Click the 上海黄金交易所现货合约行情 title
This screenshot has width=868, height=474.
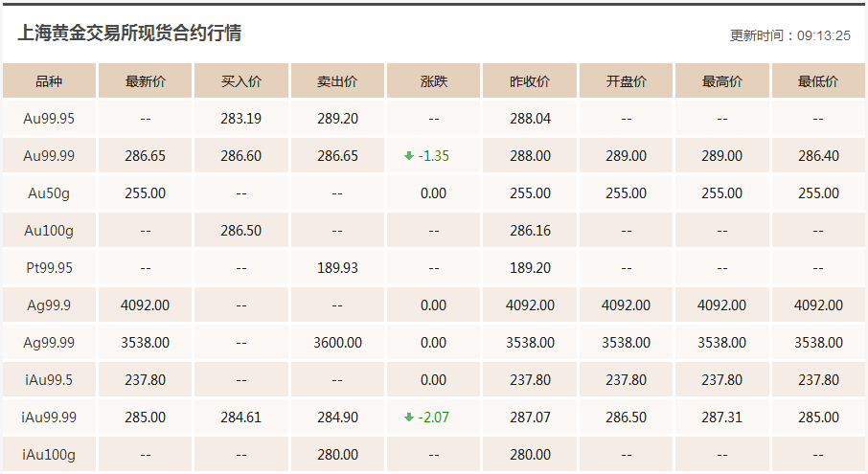pos(129,34)
